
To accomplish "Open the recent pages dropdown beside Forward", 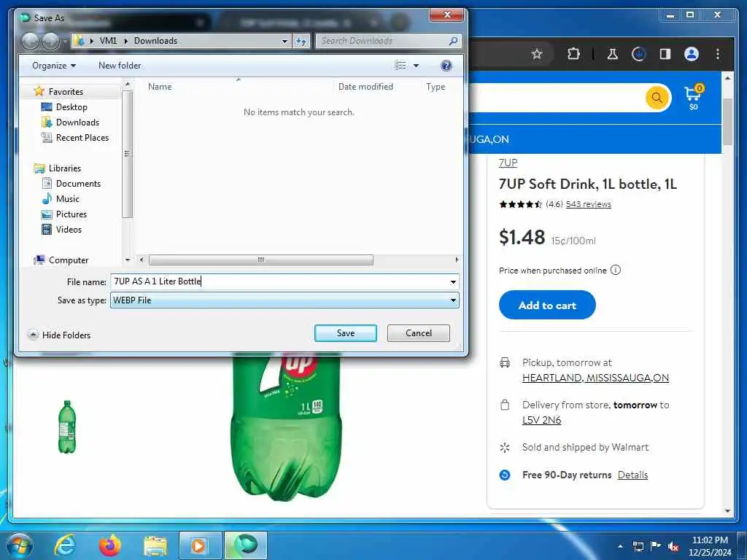I will [x=65, y=42].
